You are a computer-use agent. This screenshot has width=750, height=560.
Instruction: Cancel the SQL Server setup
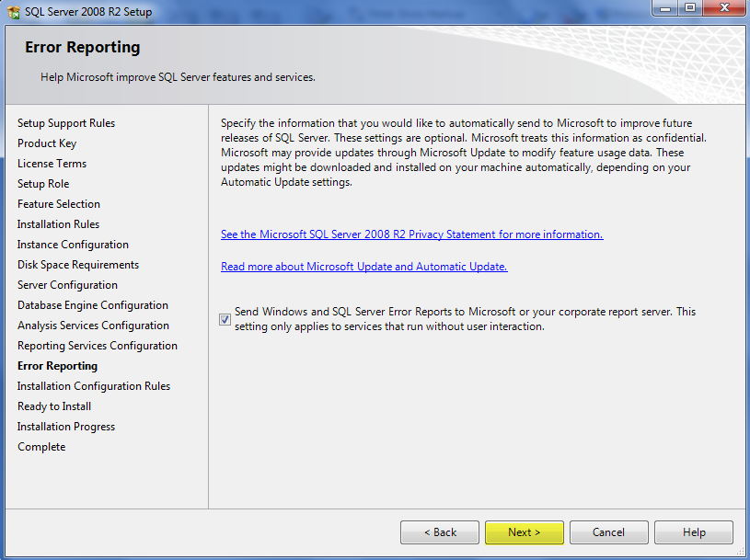(x=609, y=532)
